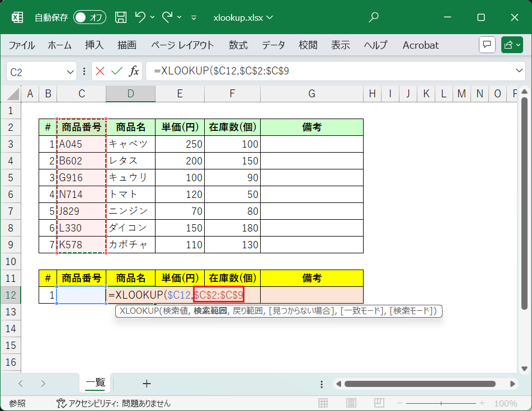Click the Redo arrow icon
This screenshot has width=532, height=411.
click(167, 17)
